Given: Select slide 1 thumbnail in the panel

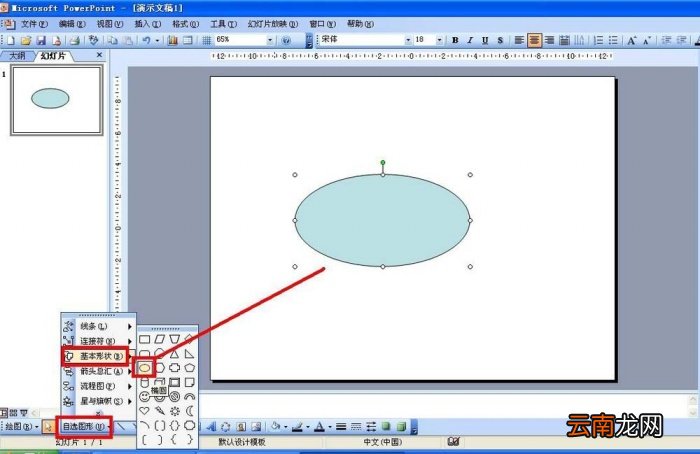Looking at the screenshot, I should [x=57, y=100].
